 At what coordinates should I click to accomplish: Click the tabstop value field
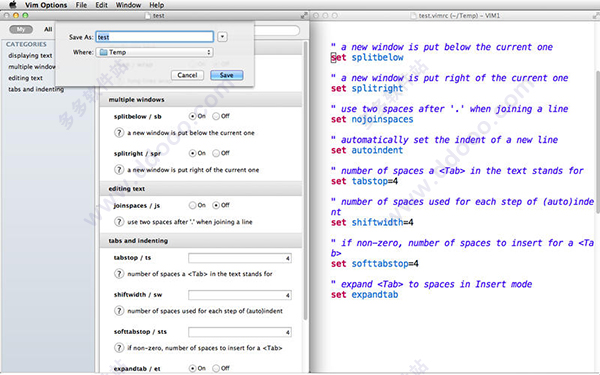click(x=240, y=258)
